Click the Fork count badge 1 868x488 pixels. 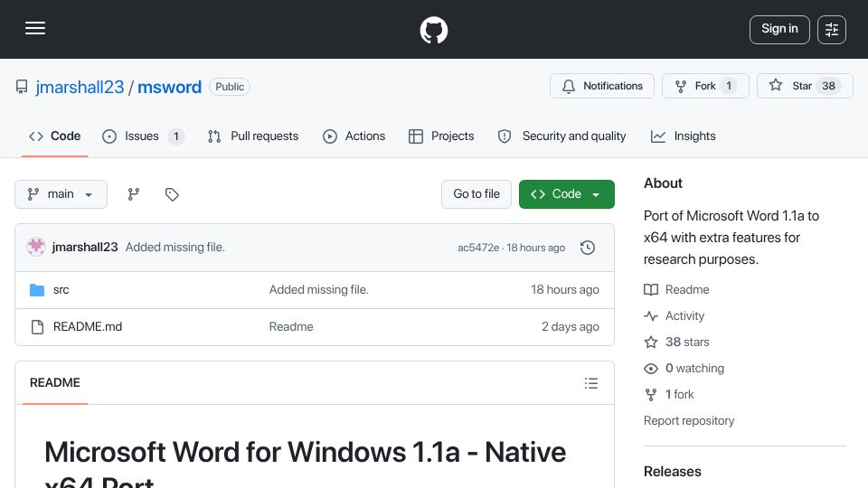pyautogui.click(x=729, y=86)
